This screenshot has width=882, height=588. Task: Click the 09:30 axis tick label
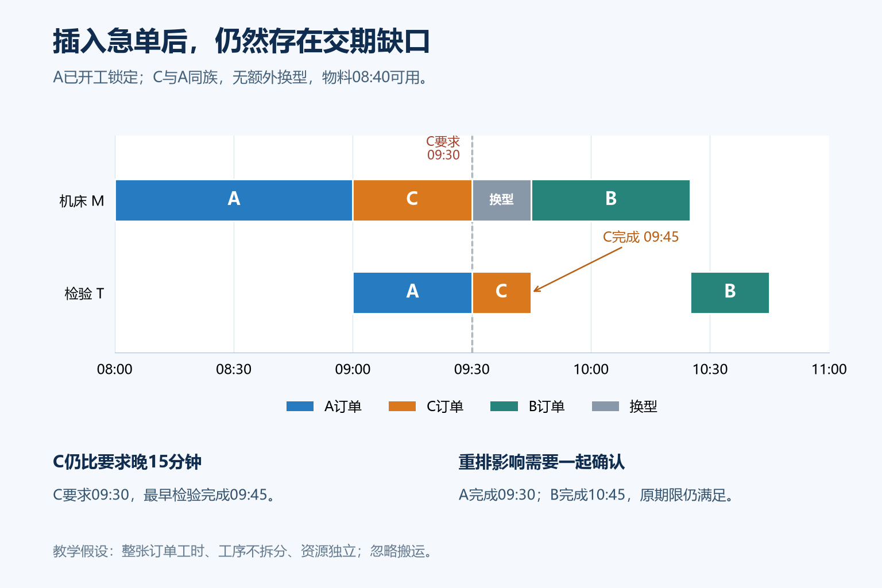(x=472, y=369)
